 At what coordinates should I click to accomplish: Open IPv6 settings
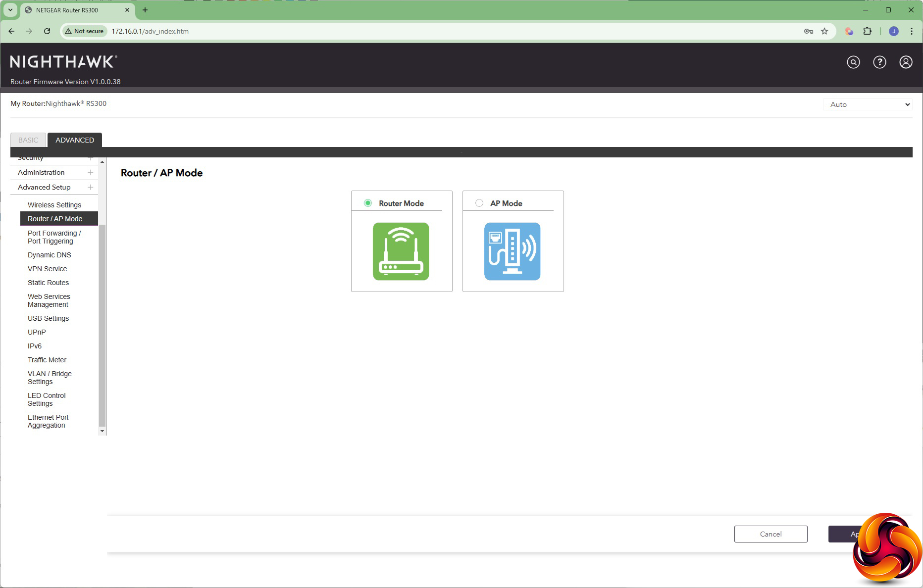[35, 346]
